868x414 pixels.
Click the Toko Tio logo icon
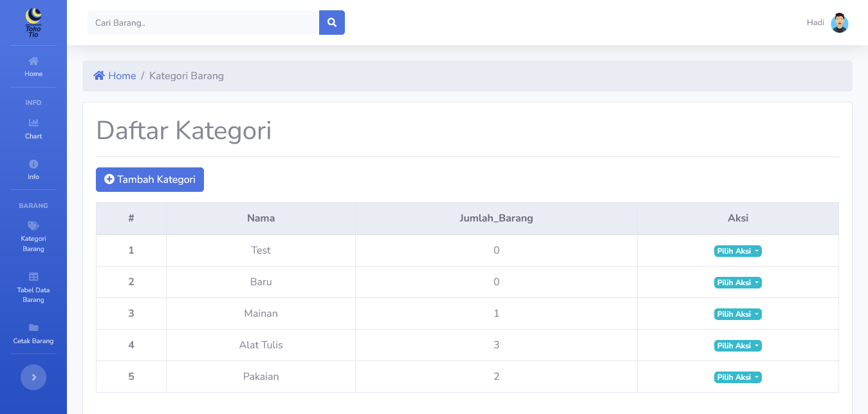pos(33,23)
